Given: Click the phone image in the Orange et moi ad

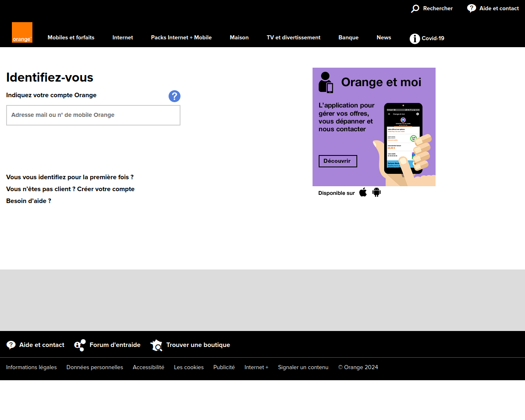Looking at the screenshot, I should pos(403,139).
